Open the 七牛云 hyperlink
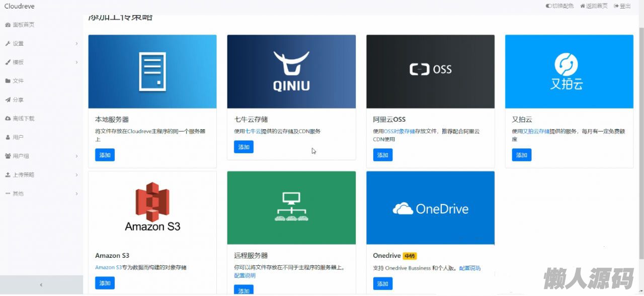 pos(253,131)
